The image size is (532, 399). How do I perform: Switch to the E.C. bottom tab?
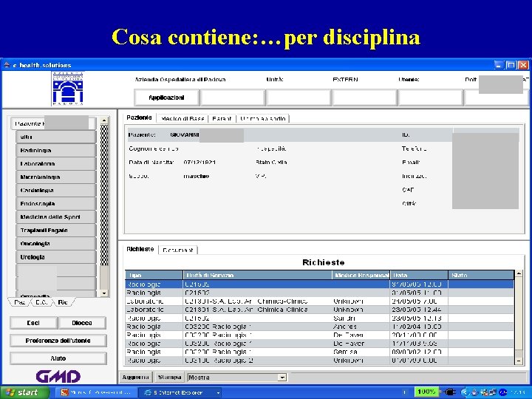[41, 302]
